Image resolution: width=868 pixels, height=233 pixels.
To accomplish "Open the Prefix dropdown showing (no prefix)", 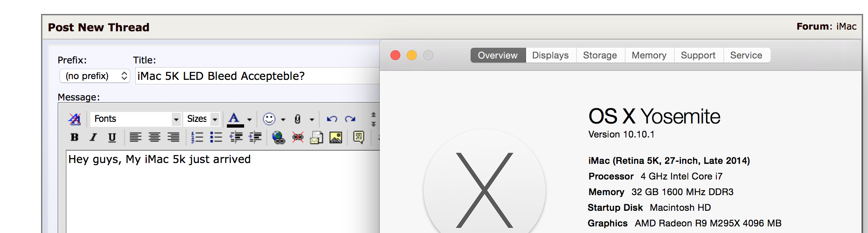I will pos(95,76).
